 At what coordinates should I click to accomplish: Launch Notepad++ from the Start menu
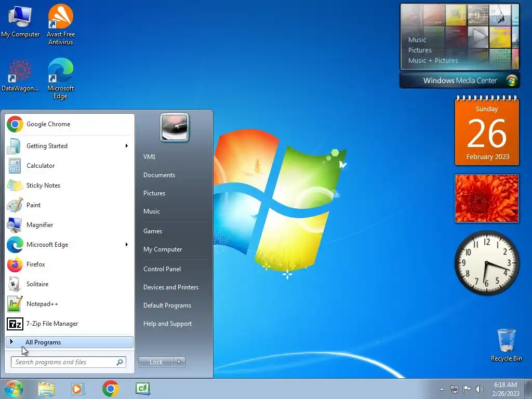point(70,303)
